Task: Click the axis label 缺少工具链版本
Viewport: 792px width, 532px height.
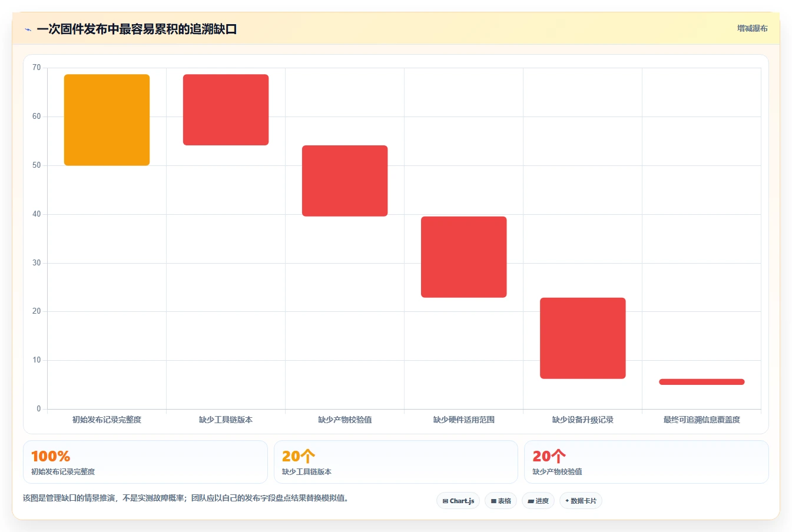Action: pos(226,420)
